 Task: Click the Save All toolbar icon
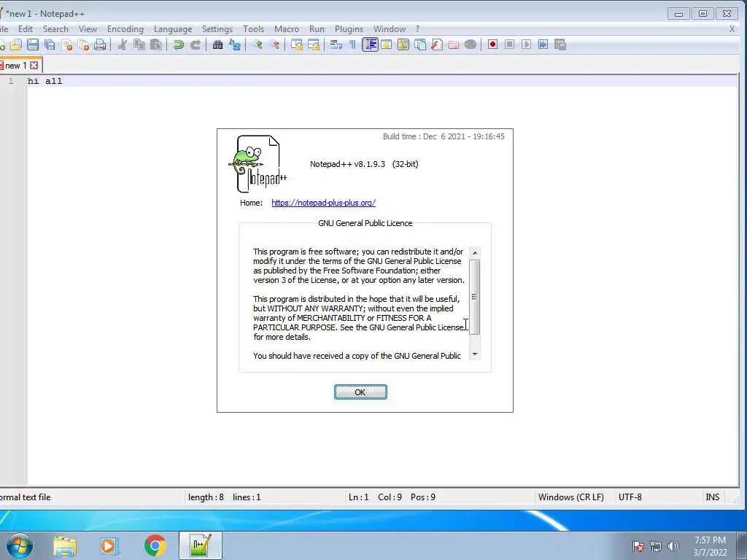(x=50, y=44)
